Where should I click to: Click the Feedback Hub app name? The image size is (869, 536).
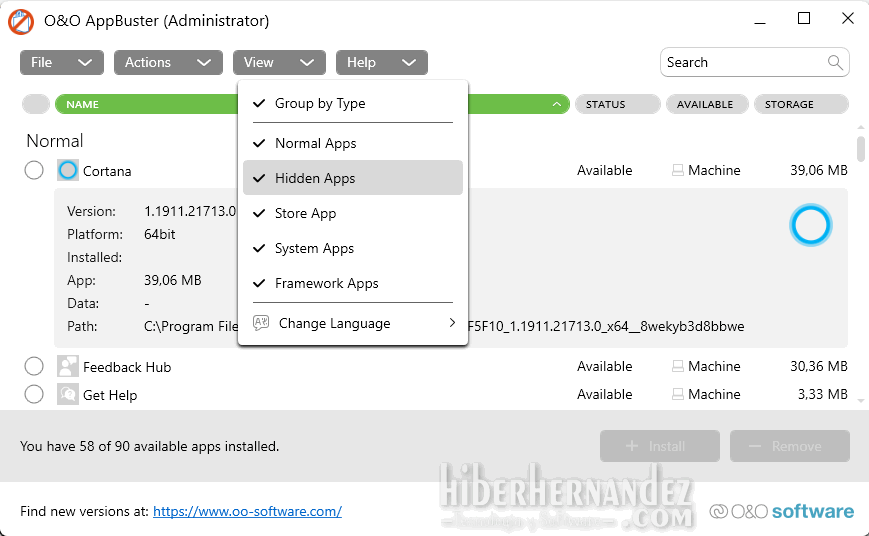point(127,367)
